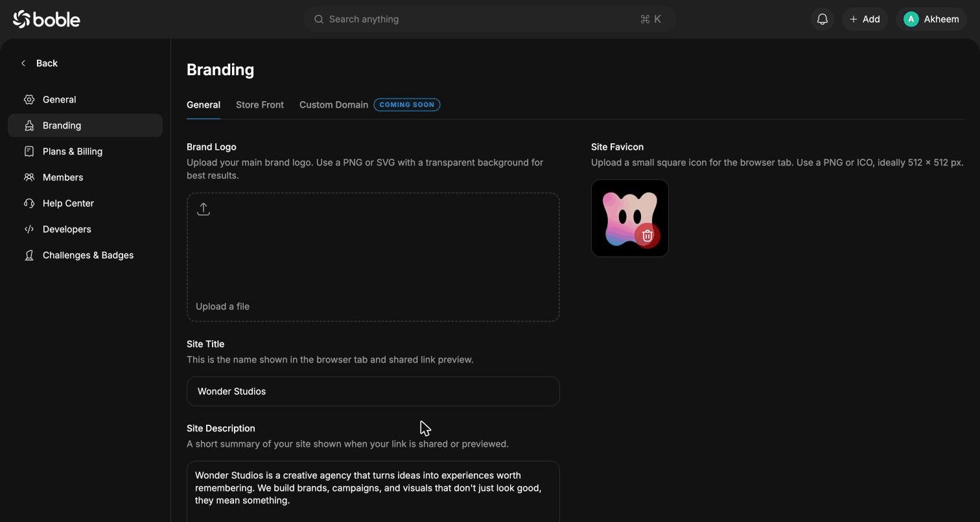
Task: Click Upload a file text
Action: [222, 306]
